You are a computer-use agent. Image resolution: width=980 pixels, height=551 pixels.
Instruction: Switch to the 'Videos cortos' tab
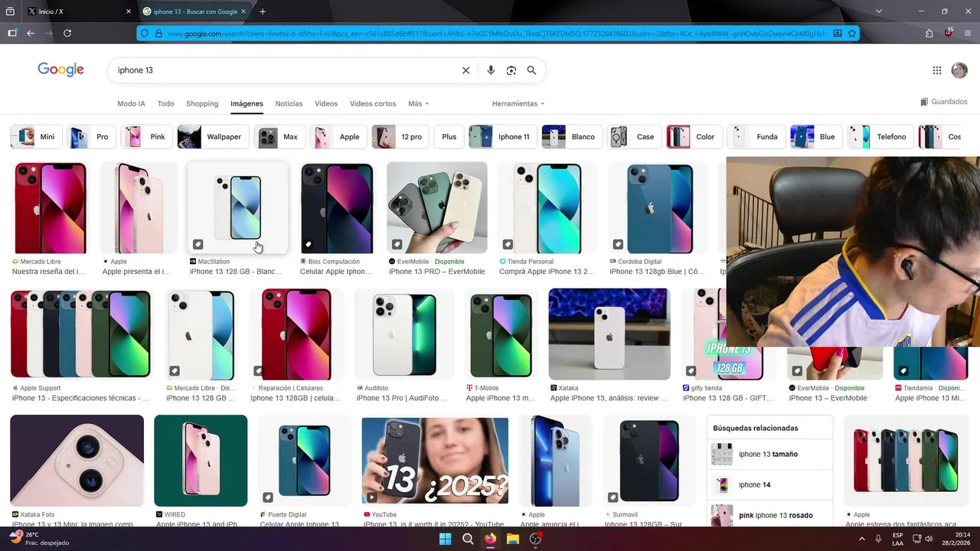tap(373, 103)
